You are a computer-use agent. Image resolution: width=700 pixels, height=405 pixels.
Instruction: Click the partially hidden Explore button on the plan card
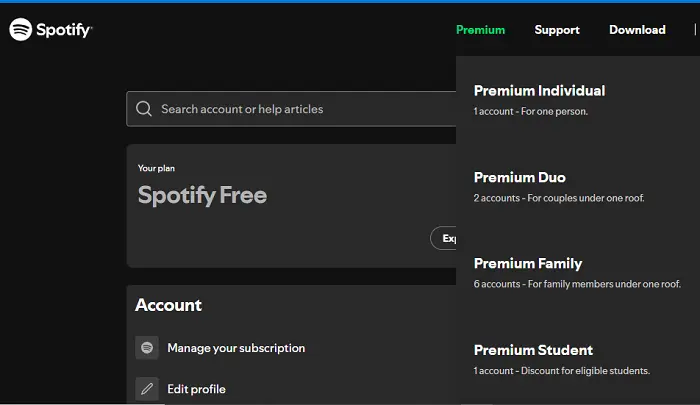click(x=443, y=238)
